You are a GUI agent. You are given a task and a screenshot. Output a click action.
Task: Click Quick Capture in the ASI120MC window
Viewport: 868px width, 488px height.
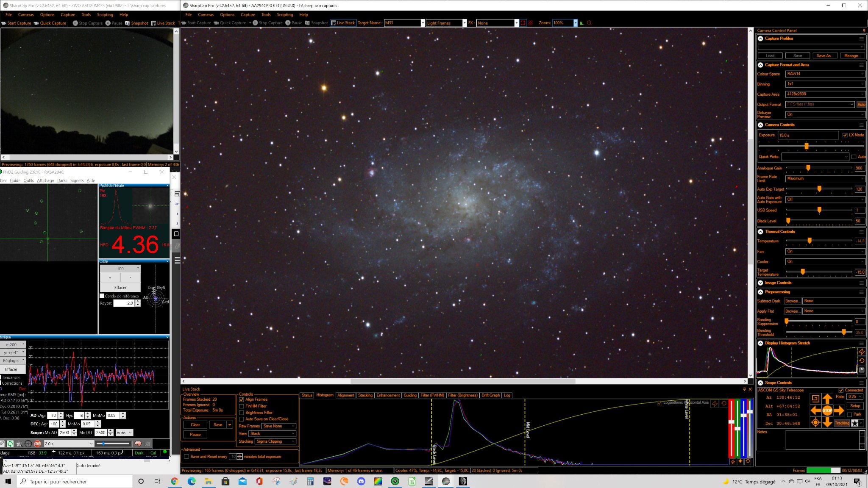tap(50, 23)
